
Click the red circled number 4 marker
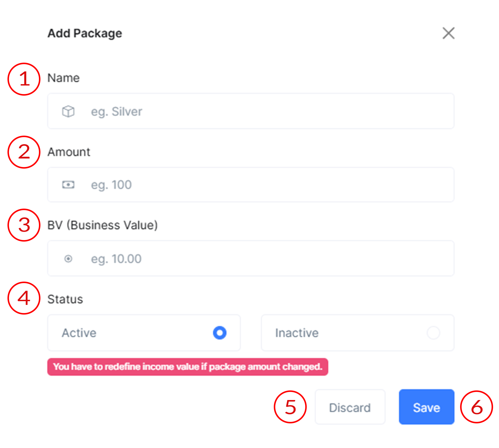click(24, 298)
